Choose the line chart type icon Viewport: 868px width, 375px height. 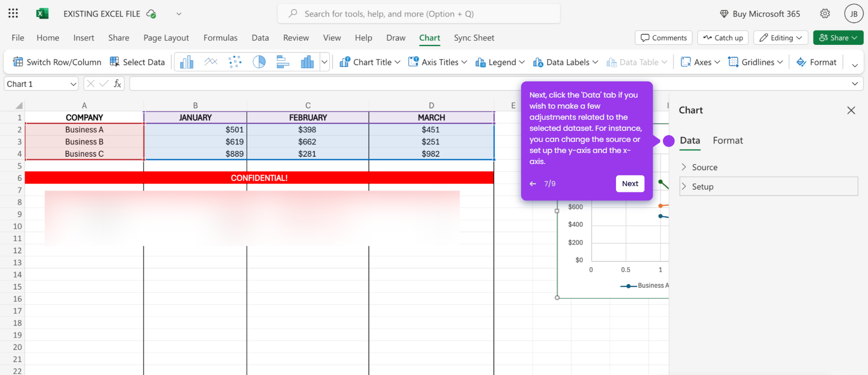tap(211, 62)
